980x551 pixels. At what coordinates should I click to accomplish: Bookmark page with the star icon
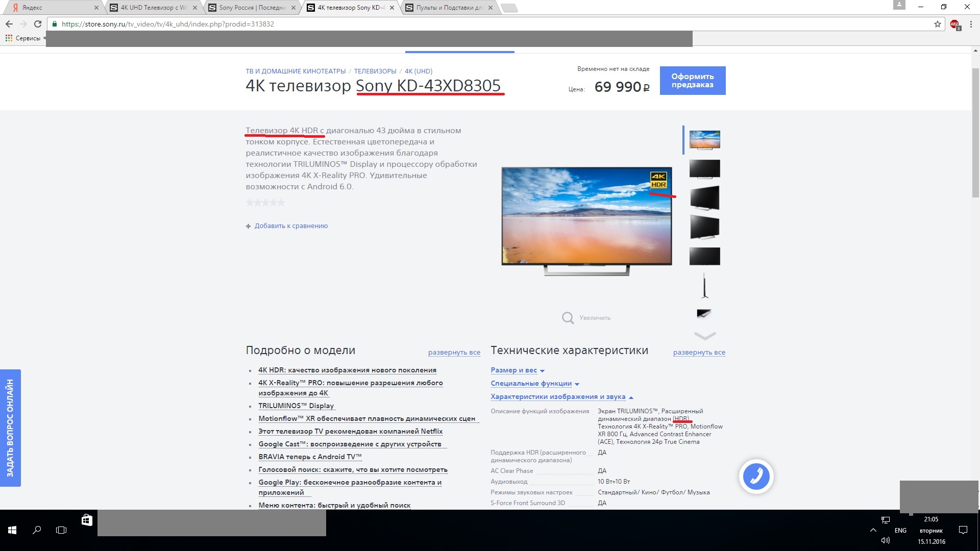938,24
